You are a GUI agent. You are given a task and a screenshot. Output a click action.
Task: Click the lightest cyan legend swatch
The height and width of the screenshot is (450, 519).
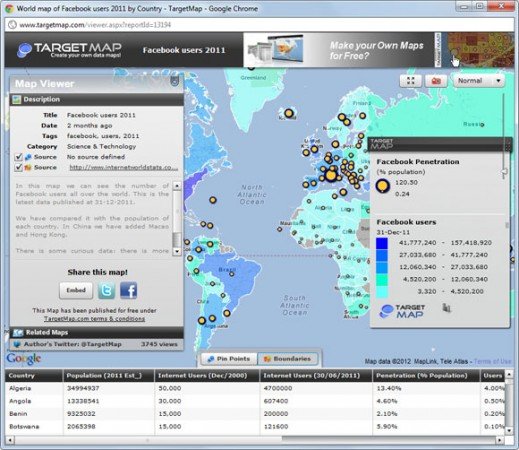382,292
